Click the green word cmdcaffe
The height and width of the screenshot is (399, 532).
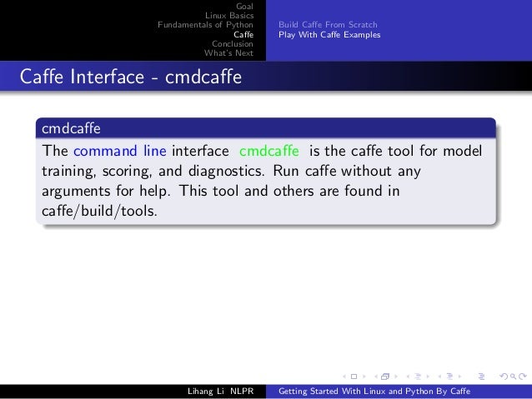point(269,151)
